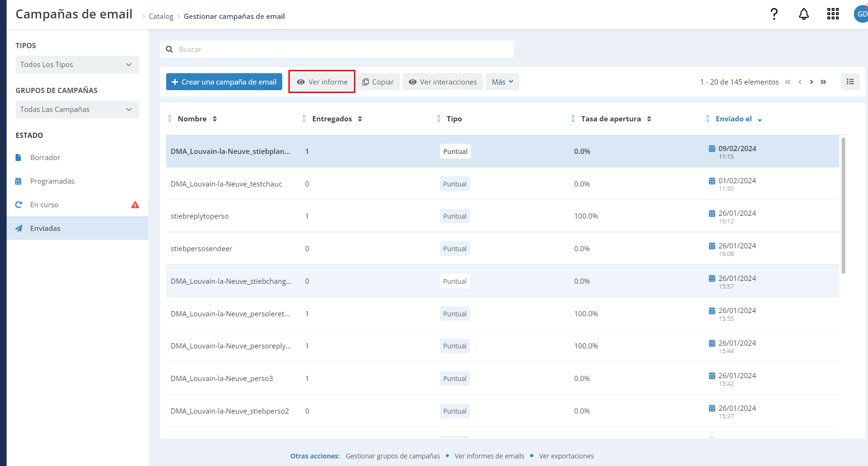Image resolution: width=868 pixels, height=466 pixels.
Task: Click the En curso refresh icon
Action: click(x=19, y=205)
